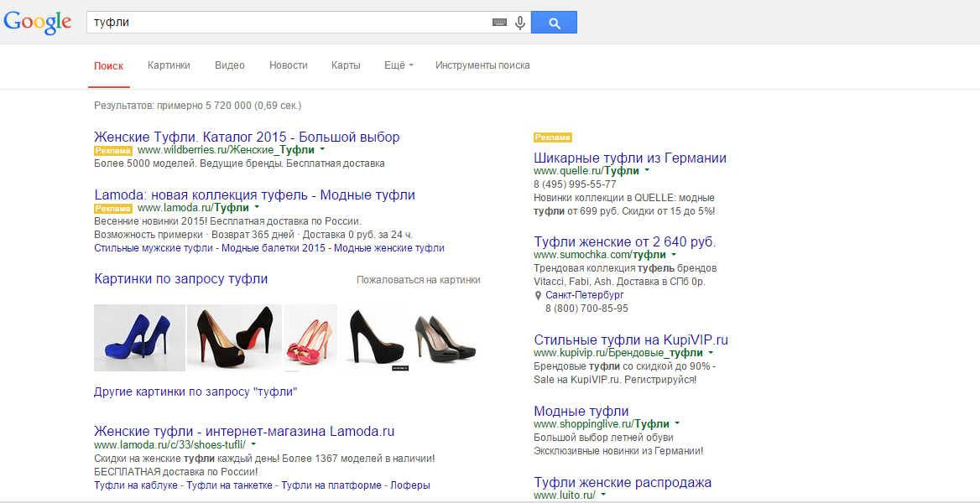Screen dimensions: 980x503
Task: Expand arrow next to wildberries.ru URL
Action: pos(322,150)
